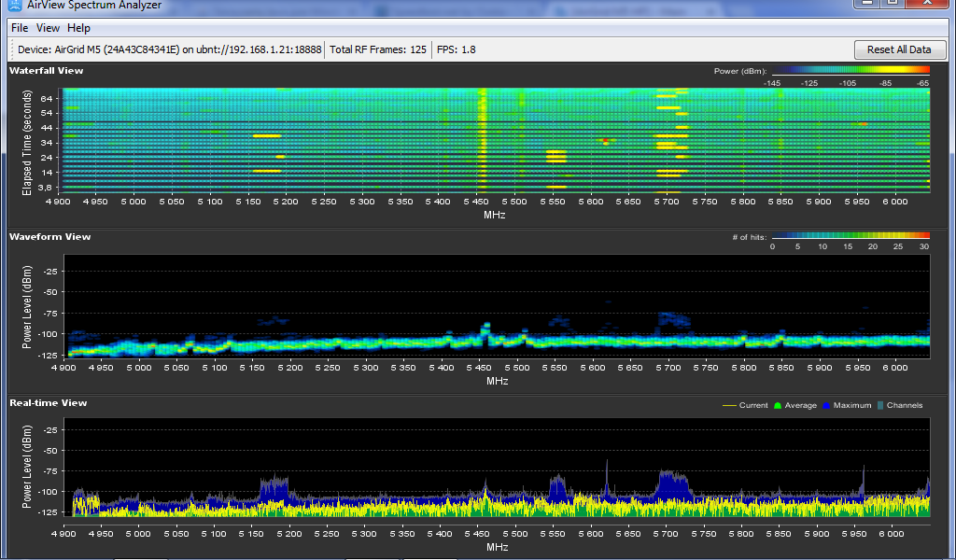Minimize the AirView window

(868, 4)
